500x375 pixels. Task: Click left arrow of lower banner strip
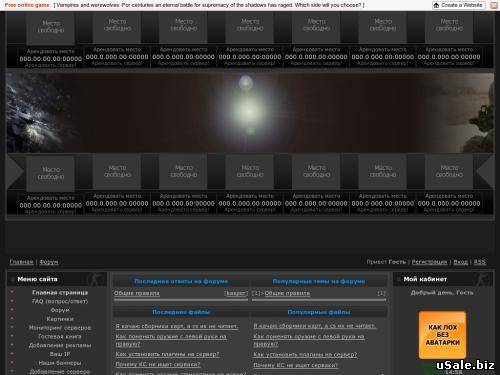tap(16, 172)
